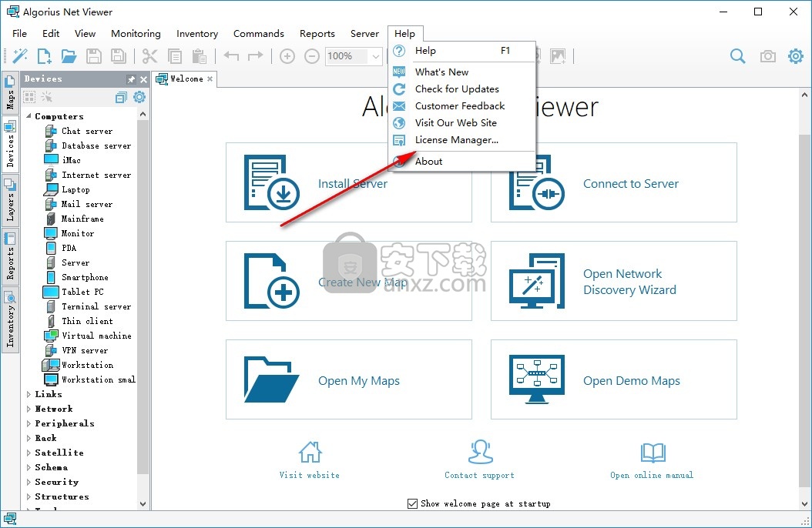The width and height of the screenshot is (812, 528).
Task: Click the Open Demo Maps tile
Action: 614,379
